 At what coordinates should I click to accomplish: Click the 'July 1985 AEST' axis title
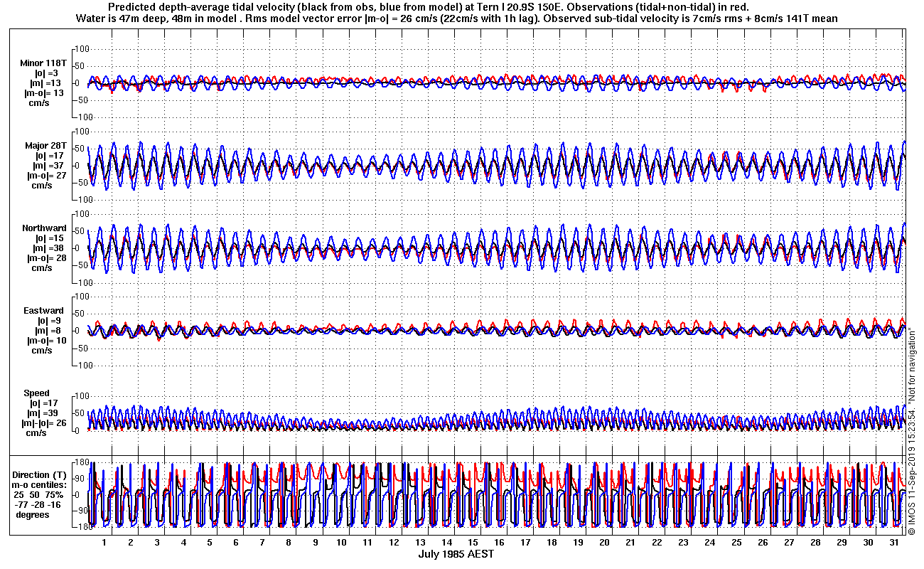[x=456, y=554]
